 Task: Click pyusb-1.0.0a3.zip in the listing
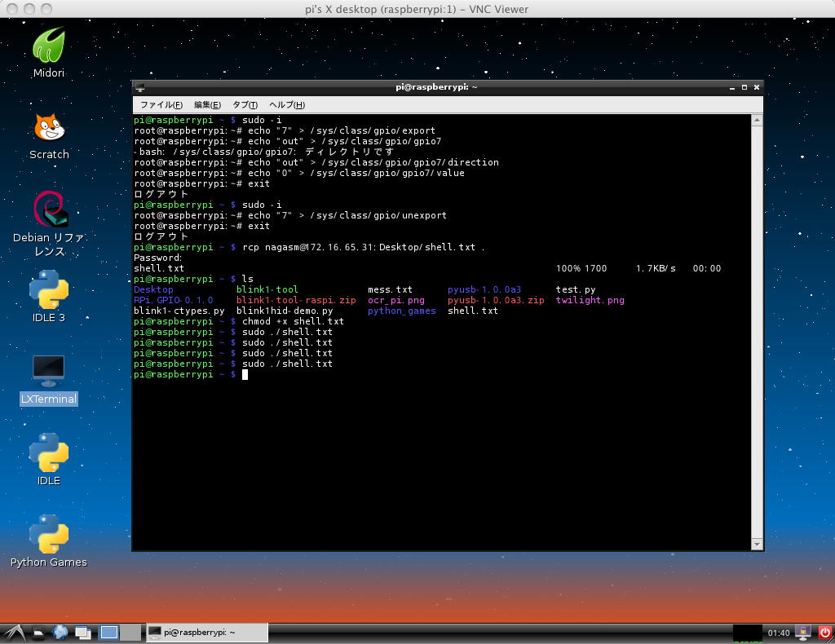tap(496, 300)
